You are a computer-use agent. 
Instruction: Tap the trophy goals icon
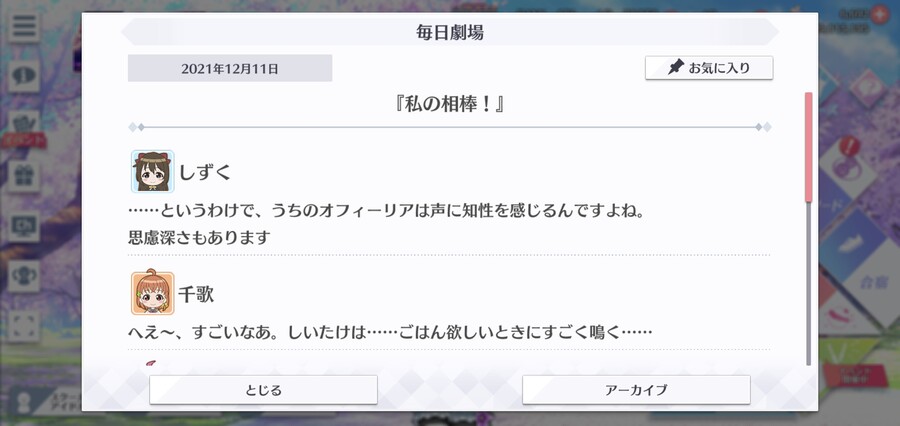pyautogui.click(x=24, y=276)
